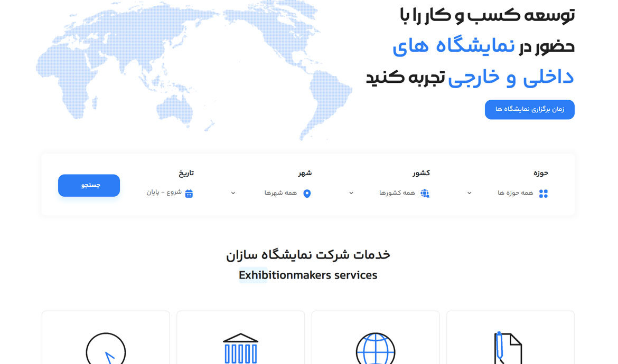Click the location pin icon beside 'همه شهرها'
618x364 pixels.
point(307,194)
